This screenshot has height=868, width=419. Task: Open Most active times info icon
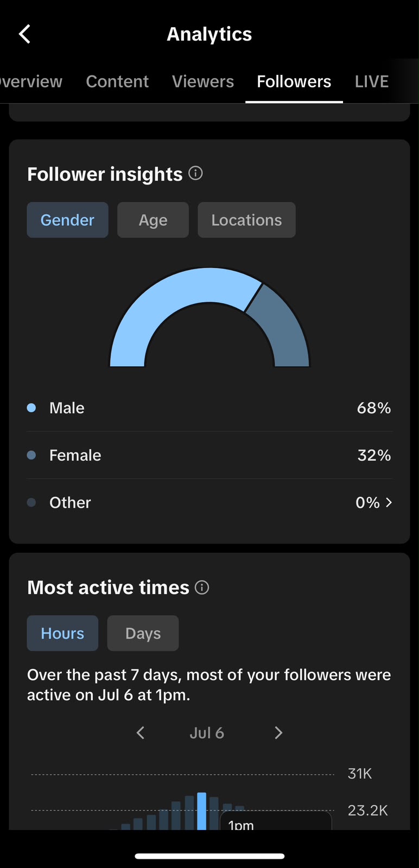(x=202, y=587)
